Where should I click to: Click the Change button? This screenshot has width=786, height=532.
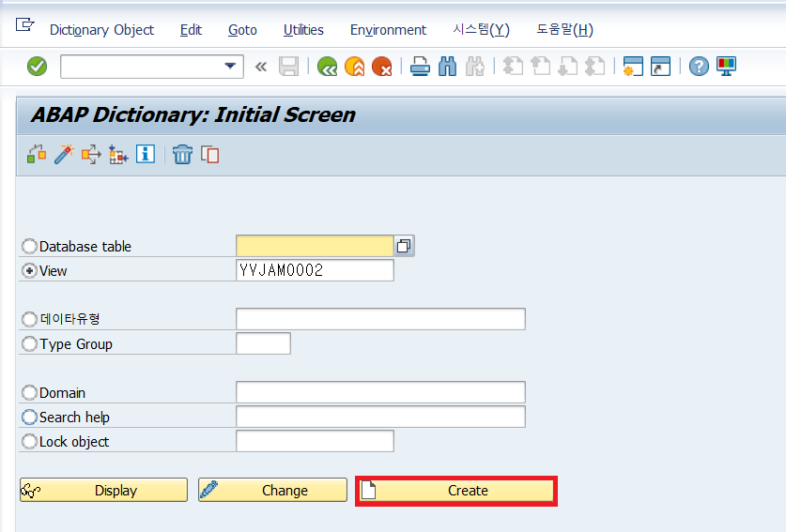[x=272, y=490]
